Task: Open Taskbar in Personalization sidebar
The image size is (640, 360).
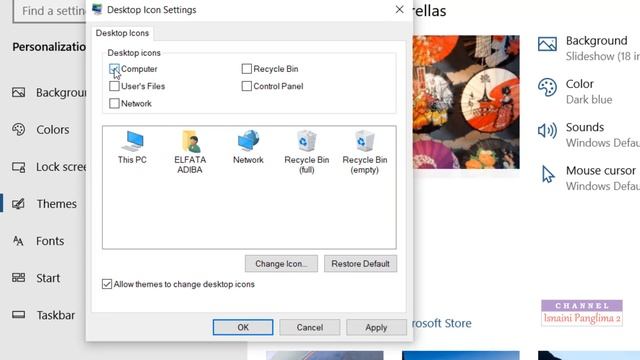Action: (x=44, y=315)
